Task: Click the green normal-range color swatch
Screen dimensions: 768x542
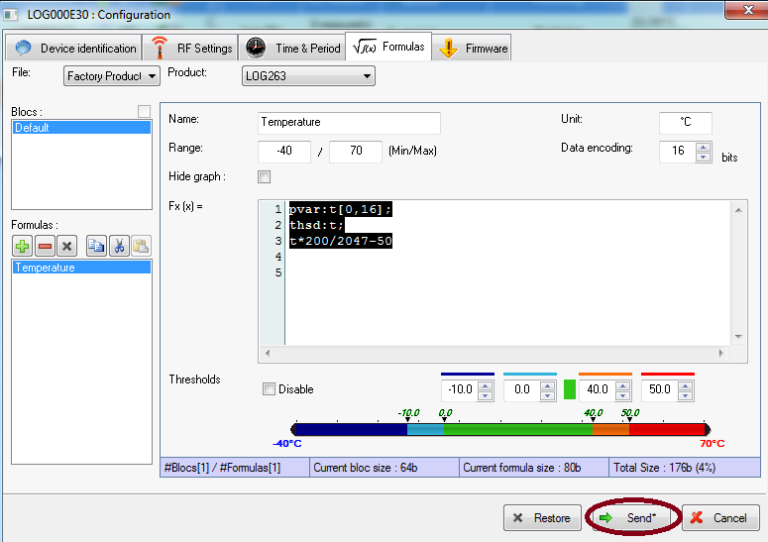Action: (570, 390)
